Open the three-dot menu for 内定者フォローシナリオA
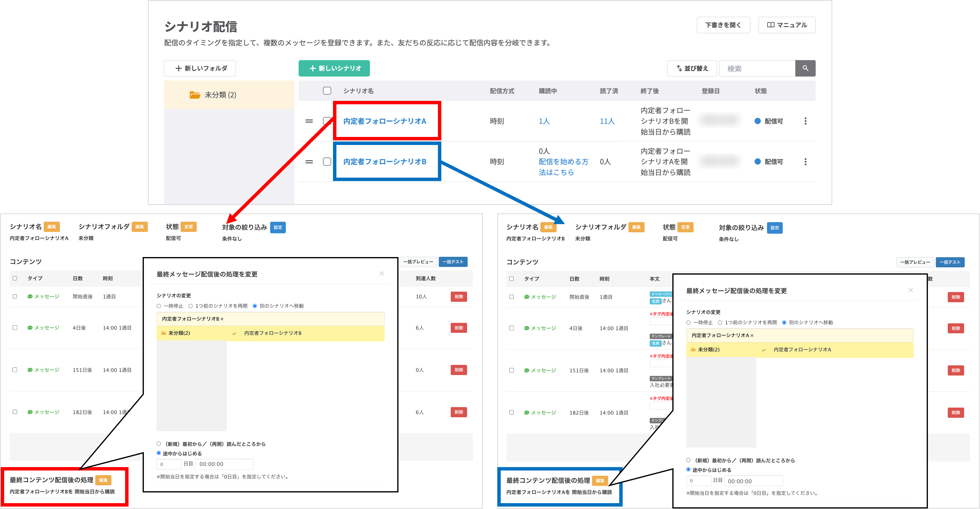Viewport: 980px width, 509px height. pos(805,121)
